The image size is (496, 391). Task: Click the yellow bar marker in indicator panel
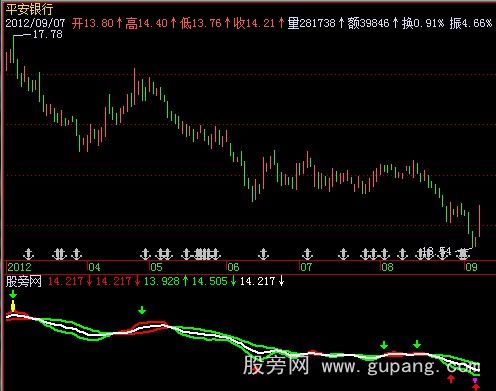[x=13, y=306]
